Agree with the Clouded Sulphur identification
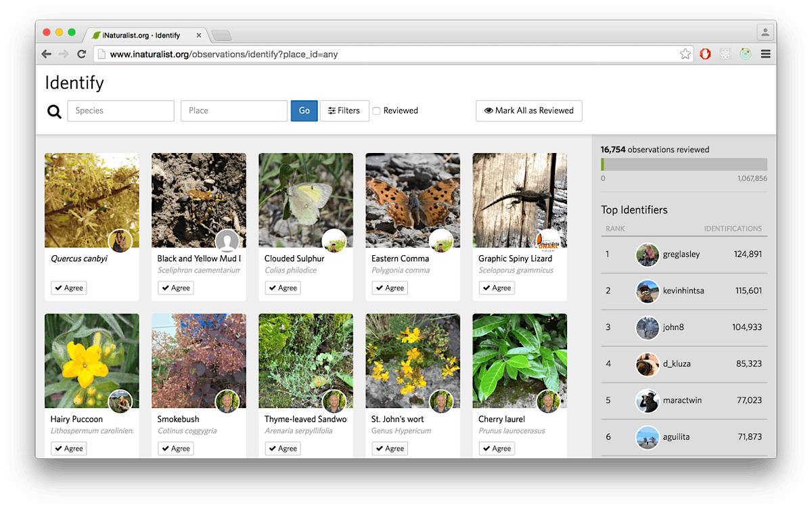 tap(283, 288)
